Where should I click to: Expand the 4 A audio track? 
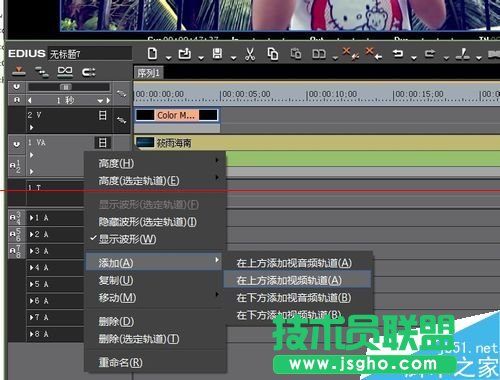pyautogui.click(x=32, y=267)
